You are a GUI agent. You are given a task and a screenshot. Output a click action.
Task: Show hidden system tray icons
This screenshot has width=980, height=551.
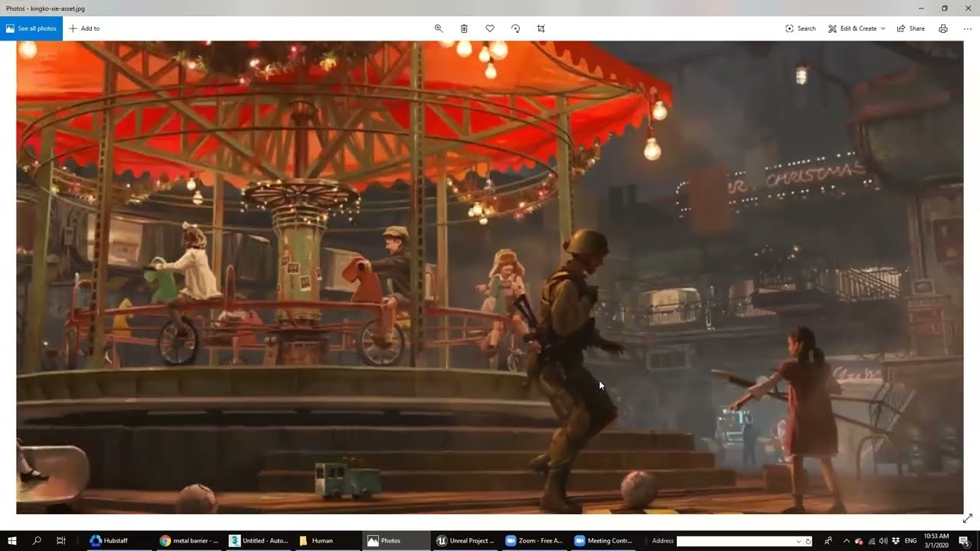pos(847,540)
